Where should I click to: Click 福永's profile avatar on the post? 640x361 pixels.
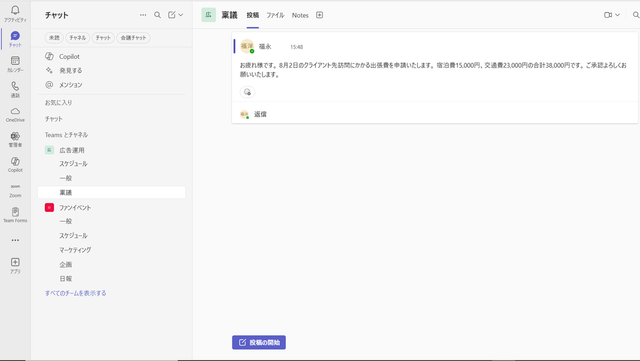click(247, 46)
